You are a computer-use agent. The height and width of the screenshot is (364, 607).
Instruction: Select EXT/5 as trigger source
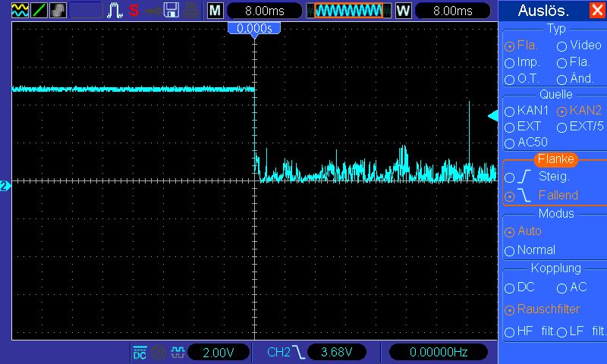pos(562,127)
